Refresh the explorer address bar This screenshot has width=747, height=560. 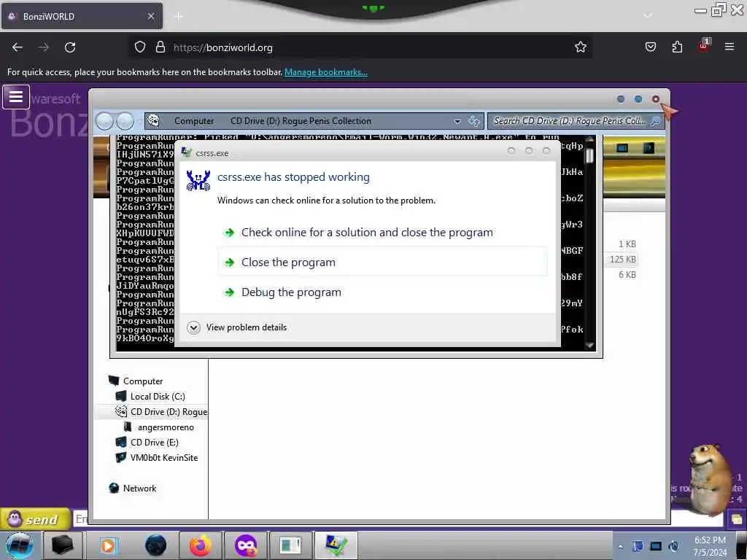click(x=473, y=121)
